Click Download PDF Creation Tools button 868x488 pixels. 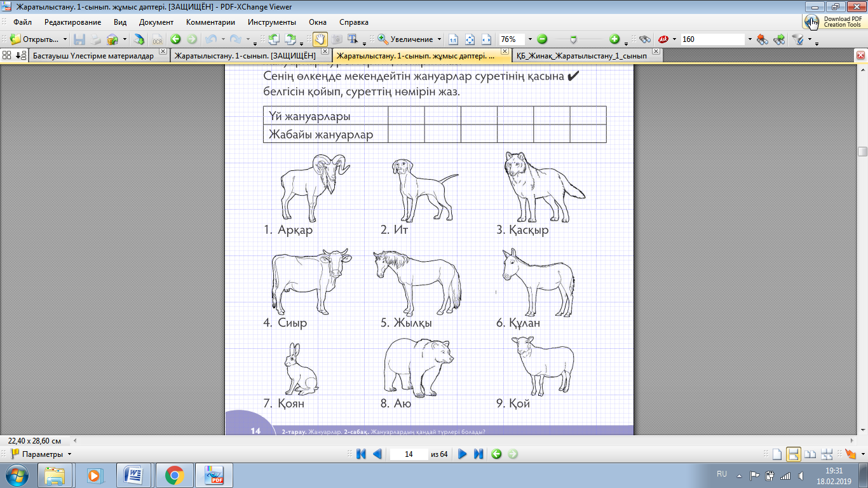[835, 22]
